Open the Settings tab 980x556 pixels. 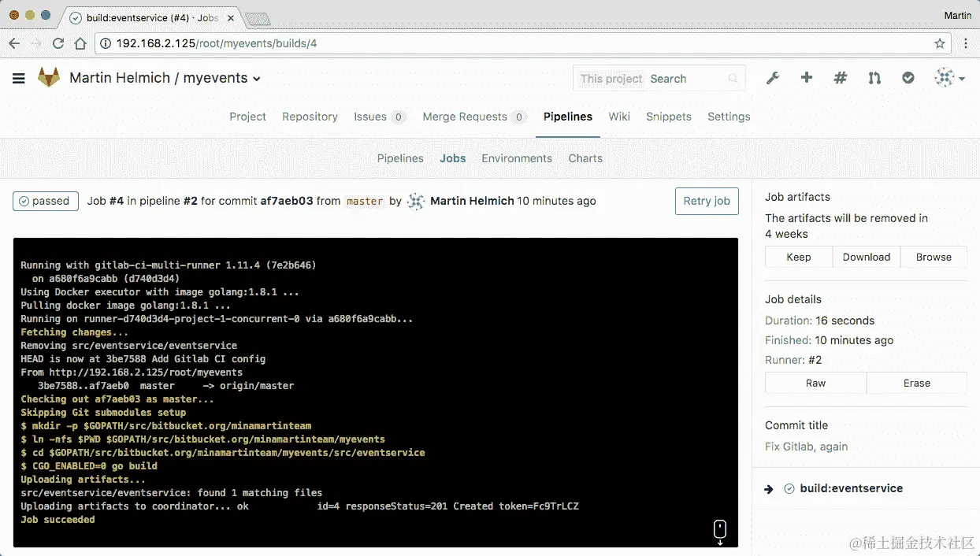click(x=729, y=117)
